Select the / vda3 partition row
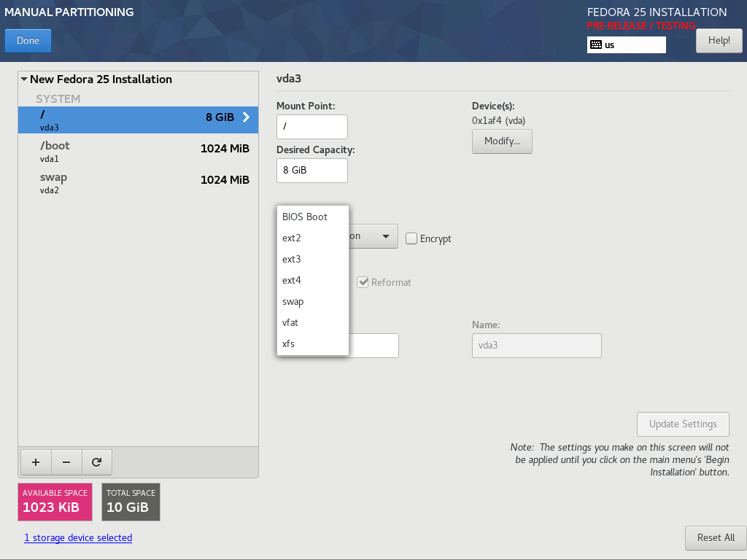The image size is (747, 560). (x=138, y=120)
